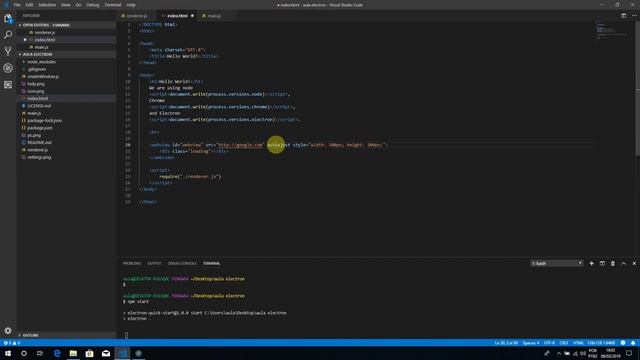Open editor More Actions ellipsis
640x360 pixels.
point(634,16)
